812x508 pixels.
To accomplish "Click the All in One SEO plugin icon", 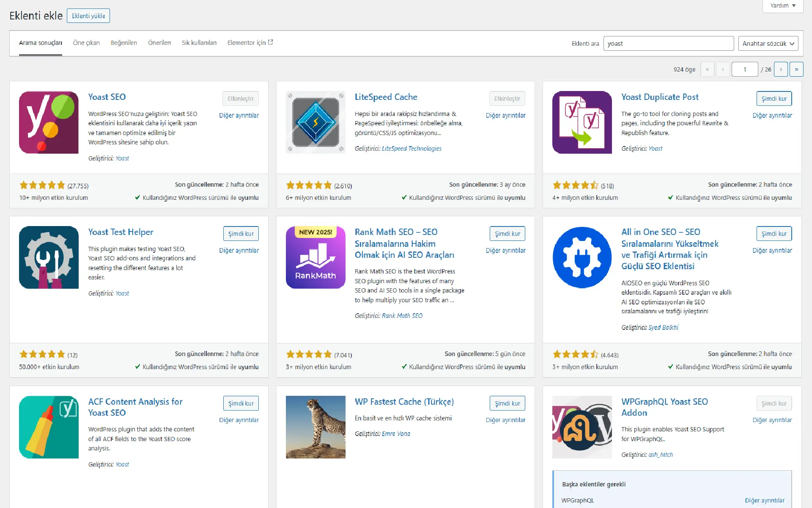I will (x=582, y=257).
